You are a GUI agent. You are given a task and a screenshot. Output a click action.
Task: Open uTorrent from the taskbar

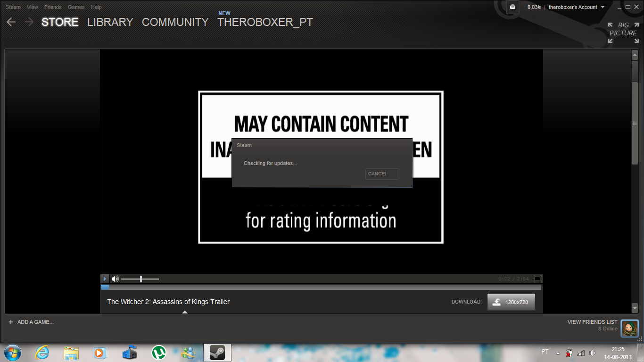tap(159, 353)
